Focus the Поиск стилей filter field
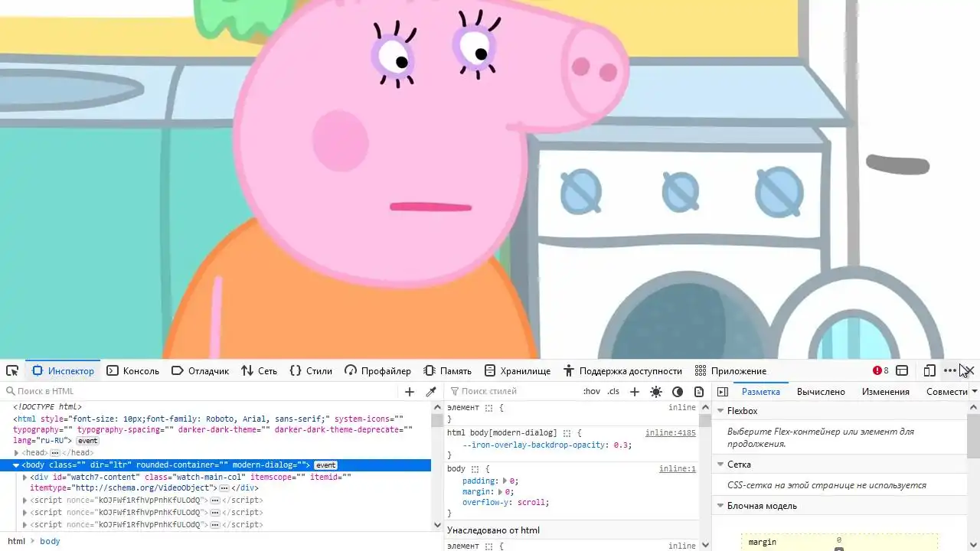 click(x=513, y=392)
